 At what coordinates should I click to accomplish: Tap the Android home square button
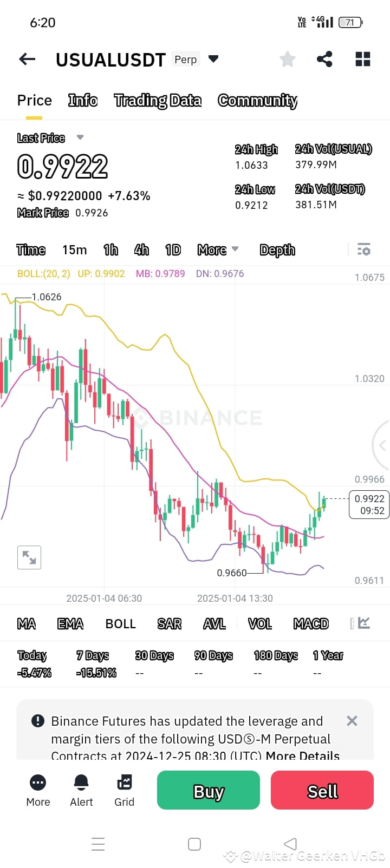coord(194,844)
